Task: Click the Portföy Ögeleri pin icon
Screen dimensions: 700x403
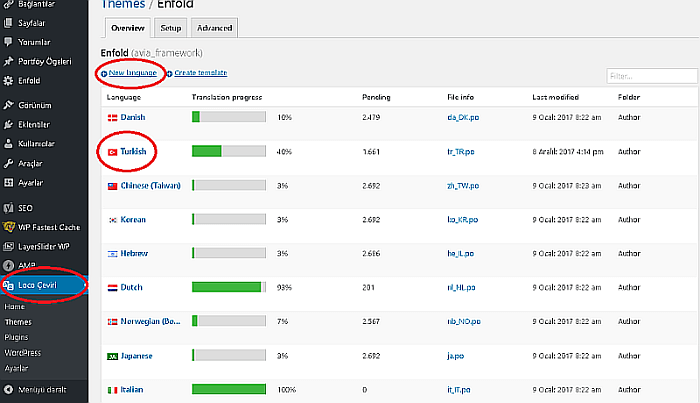Action: click(8, 61)
